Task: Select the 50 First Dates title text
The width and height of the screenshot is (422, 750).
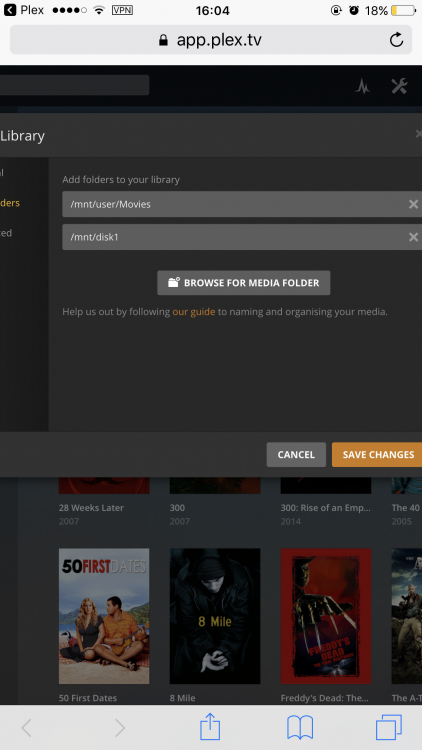Action: tap(88, 698)
